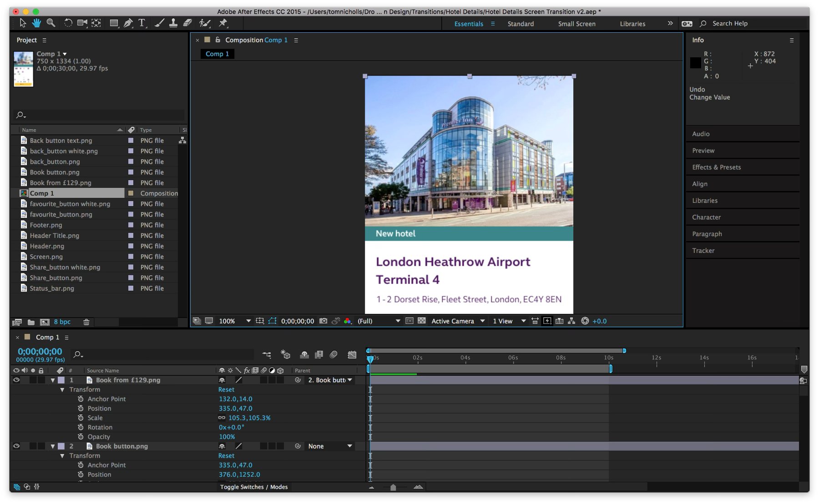Toggle Anchor Point stopwatch for Book from £129.png

point(81,399)
